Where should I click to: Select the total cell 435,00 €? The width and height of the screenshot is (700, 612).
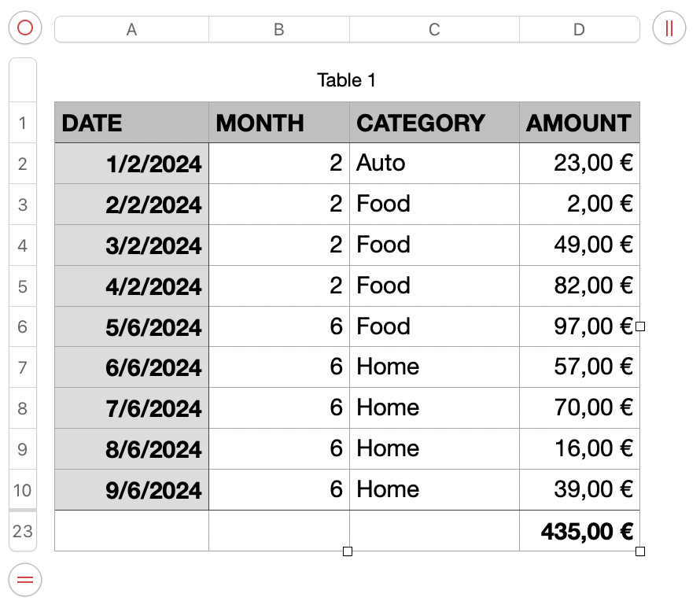pos(579,531)
